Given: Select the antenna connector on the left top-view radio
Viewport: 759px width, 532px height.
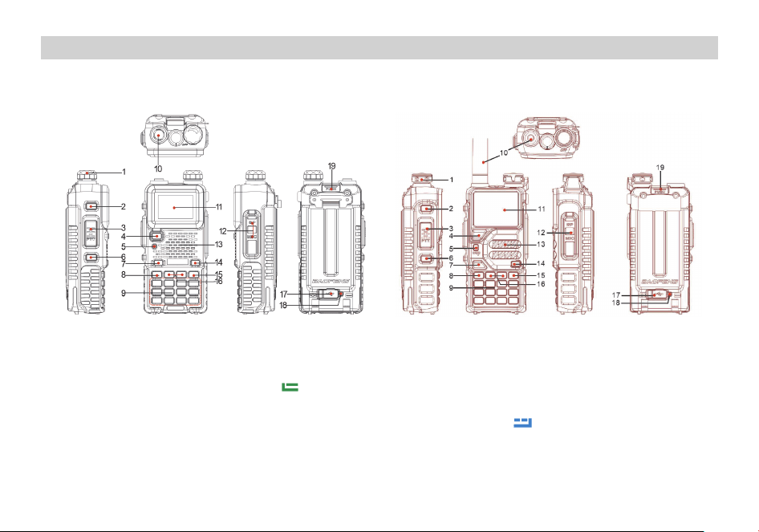Looking at the screenshot, I should pyautogui.click(x=158, y=135).
